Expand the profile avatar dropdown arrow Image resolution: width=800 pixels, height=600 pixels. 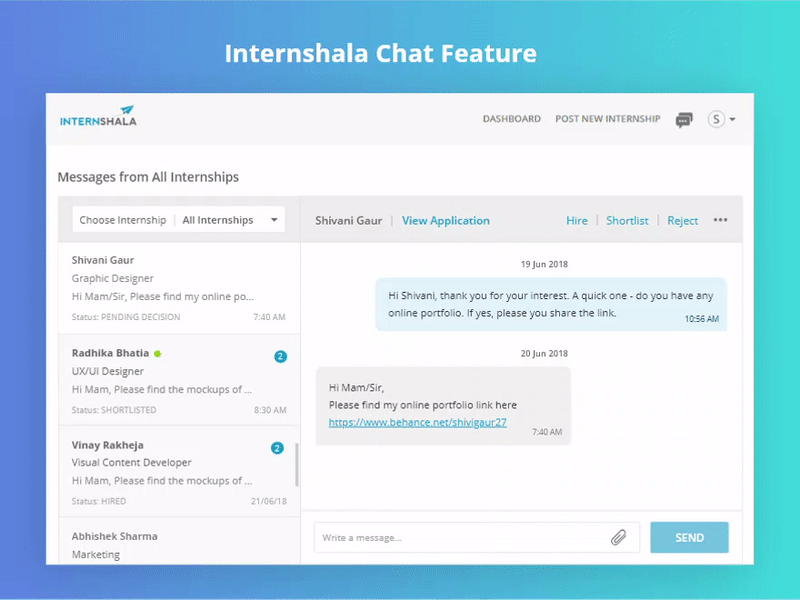click(731, 119)
